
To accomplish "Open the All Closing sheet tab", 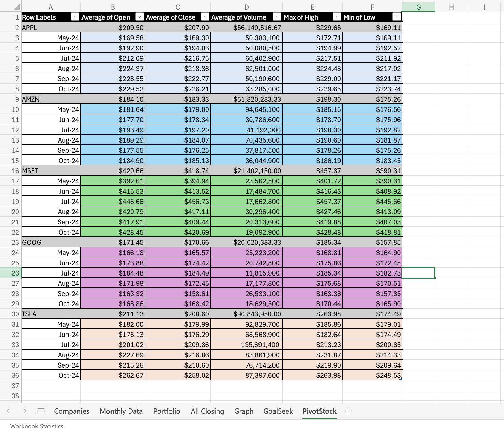I will click(x=207, y=411).
